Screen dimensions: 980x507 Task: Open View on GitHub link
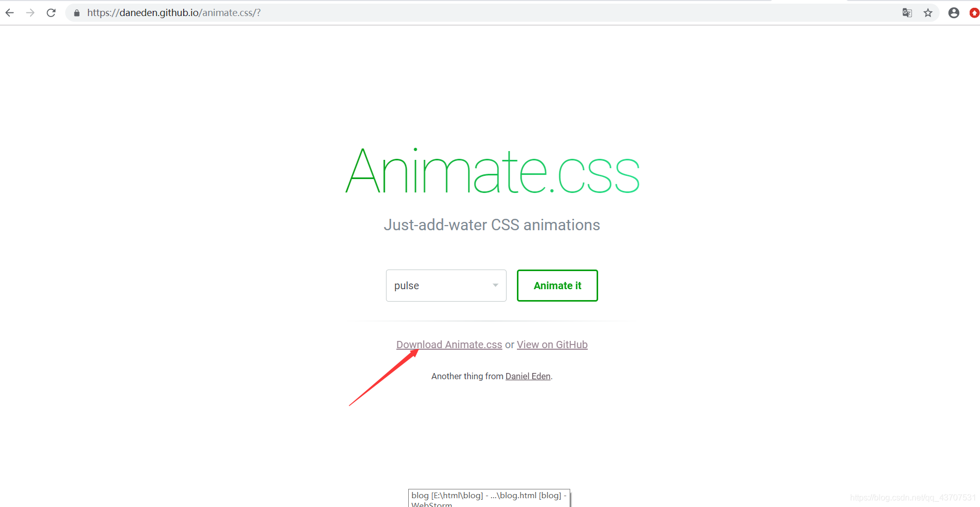point(552,345)
